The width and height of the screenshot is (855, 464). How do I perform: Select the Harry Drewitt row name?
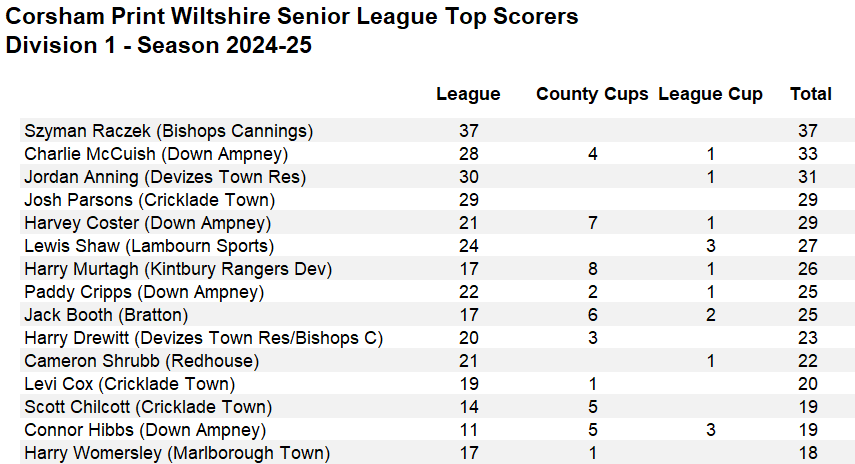coord(203,338)
